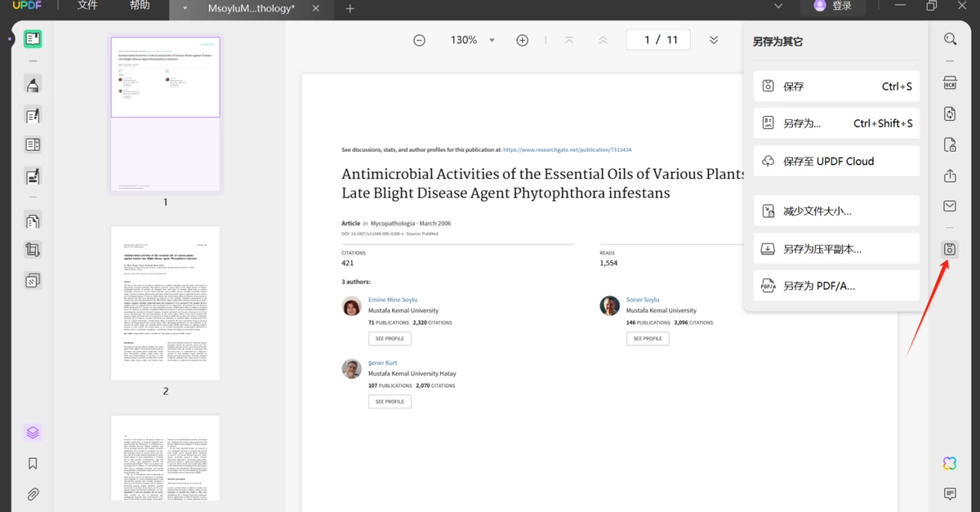
Task: Click the Save as Other disk icon
Action: (950, 250)
